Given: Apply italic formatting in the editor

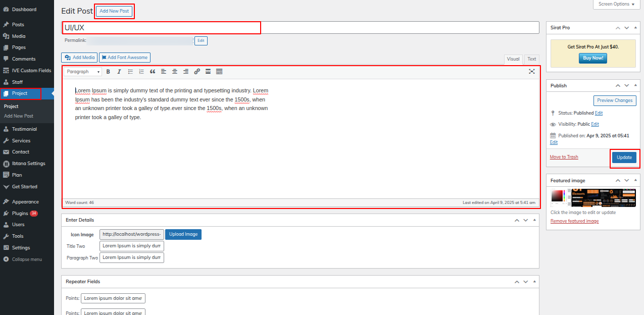Looking at the screenshot, I should 119,72.
